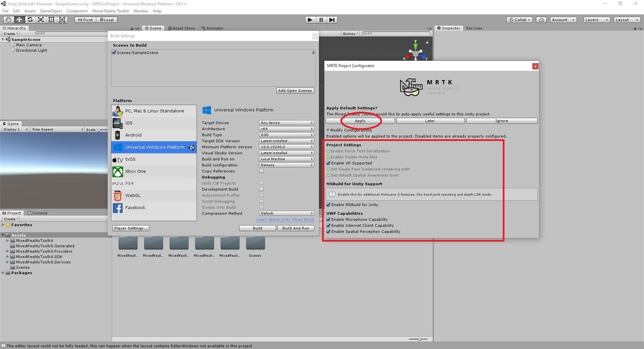This screenshot has height=349, width=644.
Task: Switch to the Animator tab
Action: pos(212,28)
